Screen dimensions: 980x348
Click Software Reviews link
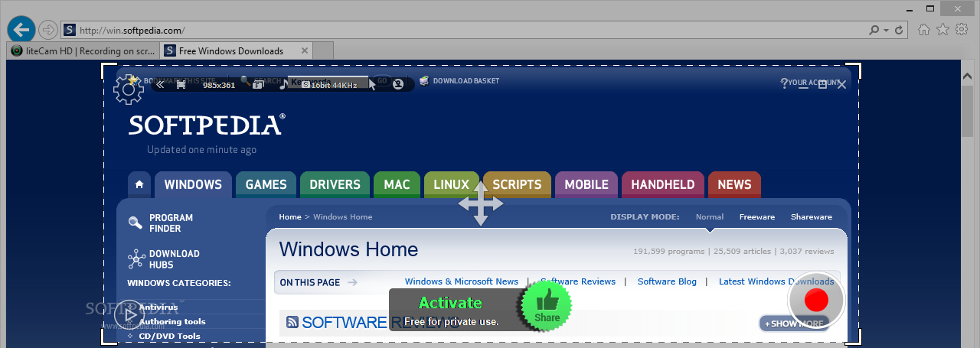coord(578,281)
